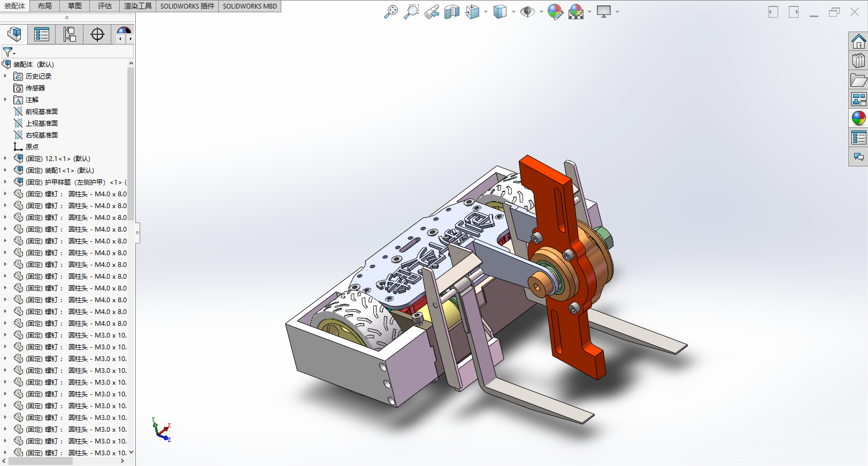Click the feature tree filter funnel icon
The image size is (868, 466).
8,52
